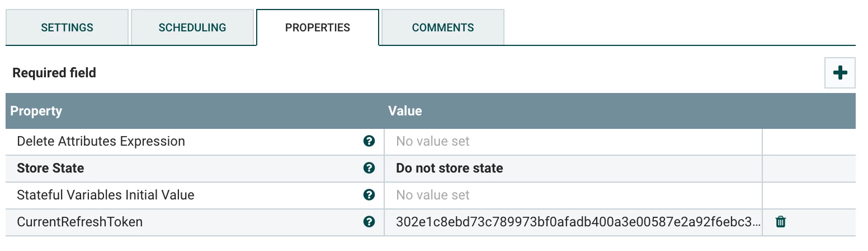Select the Properties tab

pos(318,27)
